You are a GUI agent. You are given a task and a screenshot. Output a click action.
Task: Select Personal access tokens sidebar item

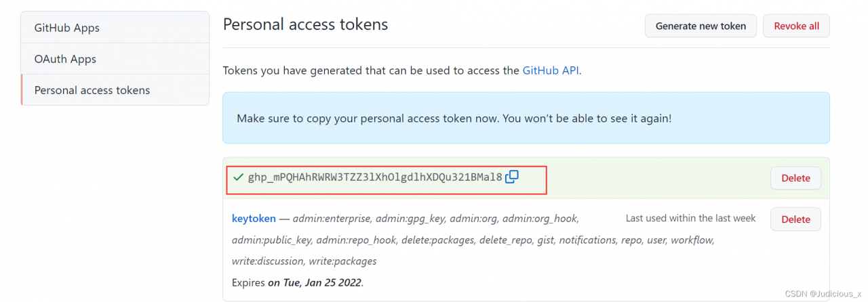(x=115, y=90)
